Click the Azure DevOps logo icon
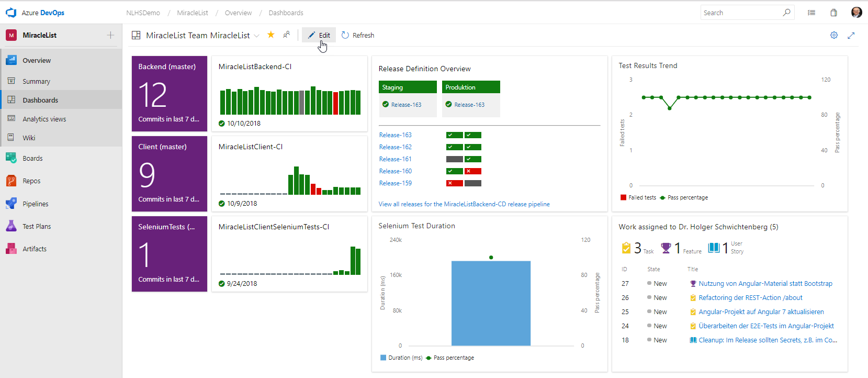Viewport: 868px width, 378px height. pyautogui.click(x=11, y=13)
